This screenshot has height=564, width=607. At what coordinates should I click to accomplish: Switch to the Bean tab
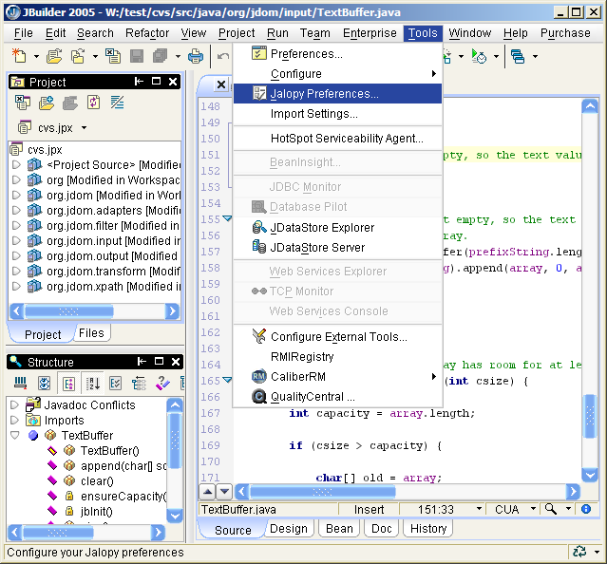[339, 528]
